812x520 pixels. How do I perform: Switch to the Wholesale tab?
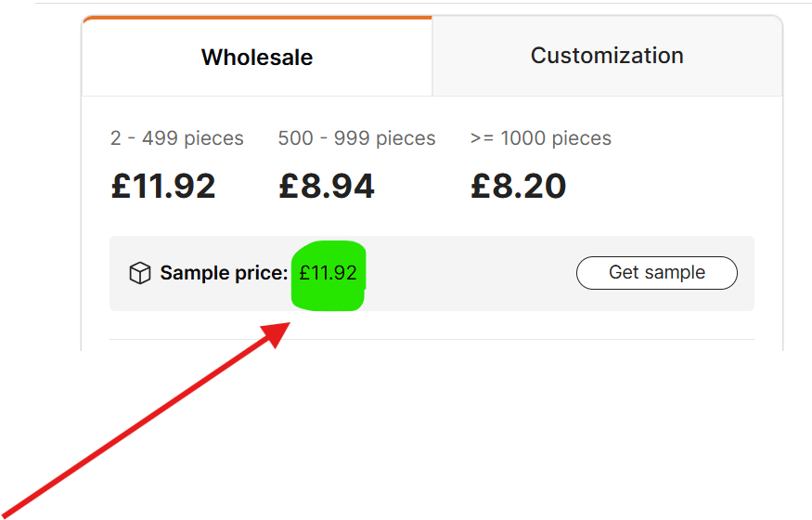[257, 57]
